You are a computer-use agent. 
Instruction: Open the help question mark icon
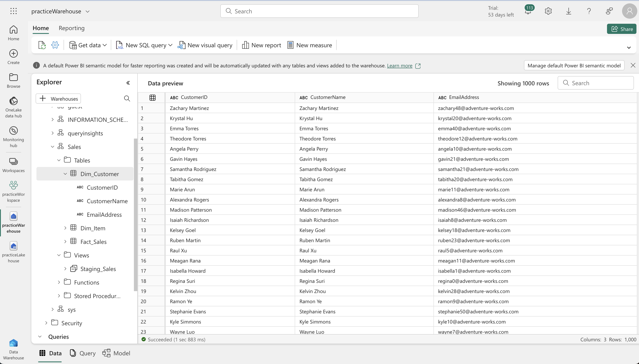click(x=589, y=11)
